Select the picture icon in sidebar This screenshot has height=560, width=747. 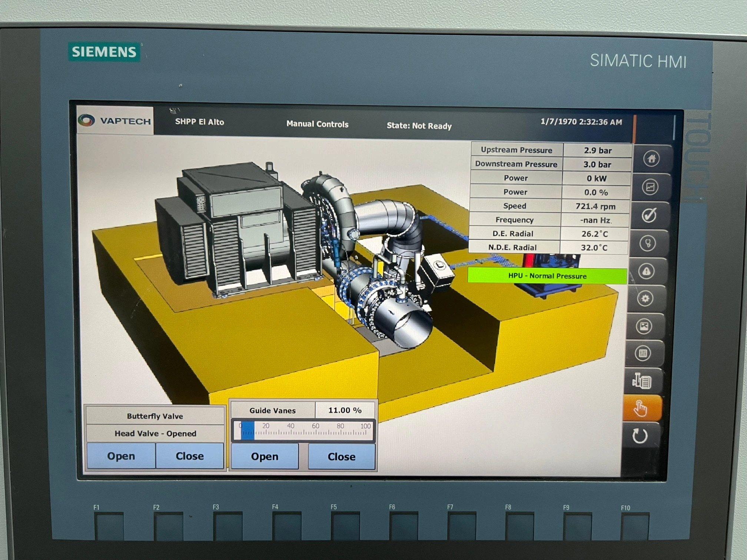tap(644, 326)
